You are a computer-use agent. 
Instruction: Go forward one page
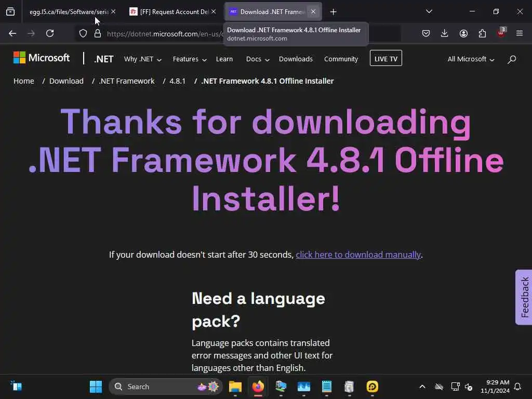(x=31, y=33)
